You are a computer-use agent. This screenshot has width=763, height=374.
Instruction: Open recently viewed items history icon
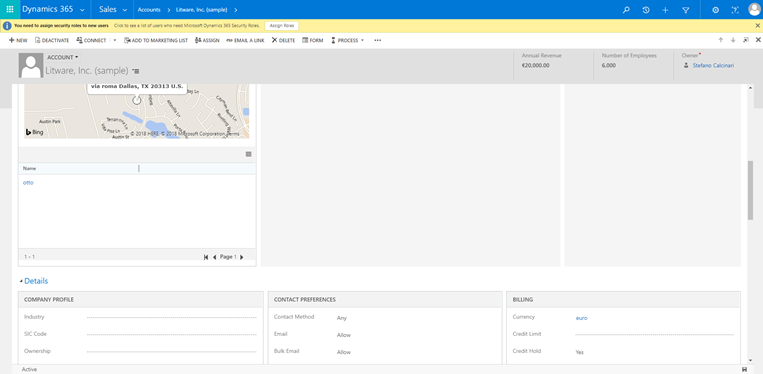click(646, 10)
